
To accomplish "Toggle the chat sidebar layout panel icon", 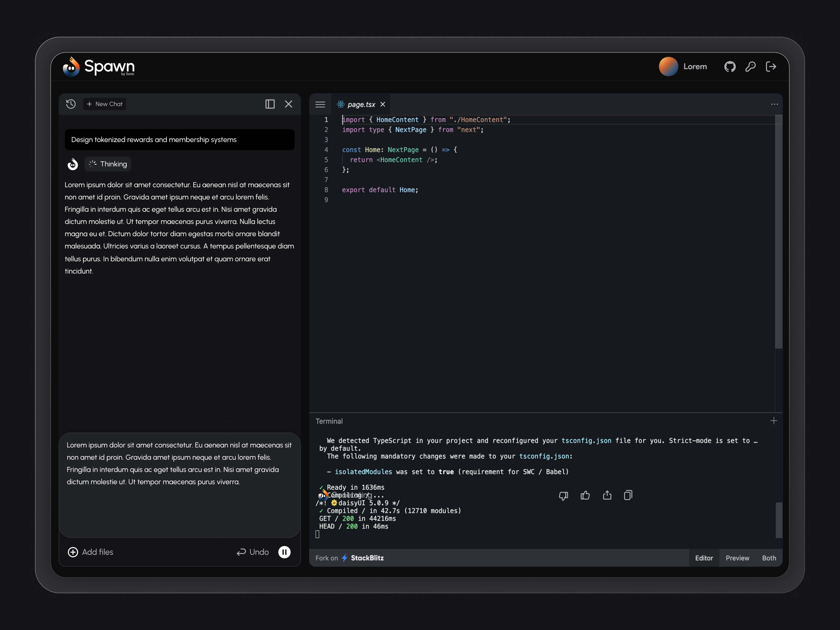I will (x=269, y=104).
